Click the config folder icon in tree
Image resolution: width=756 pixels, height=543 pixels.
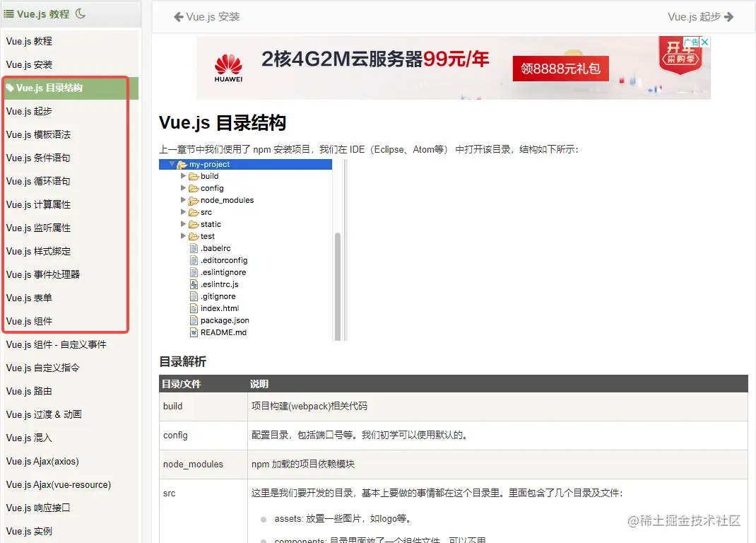pyautogui.click(x=194, y=188)
